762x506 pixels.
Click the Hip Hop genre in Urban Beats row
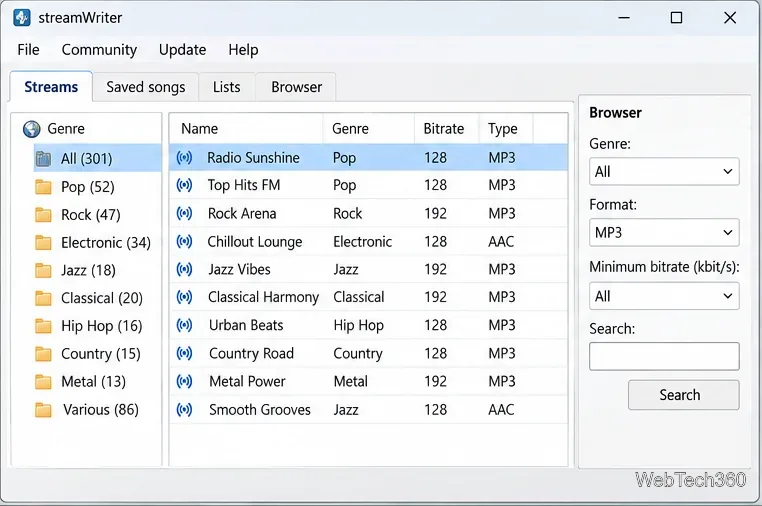[x=359, y=325]
